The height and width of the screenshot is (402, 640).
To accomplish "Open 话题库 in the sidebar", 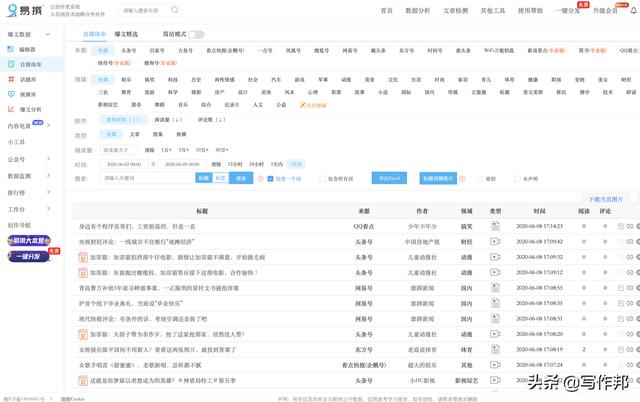I will (x=28, y=79).
